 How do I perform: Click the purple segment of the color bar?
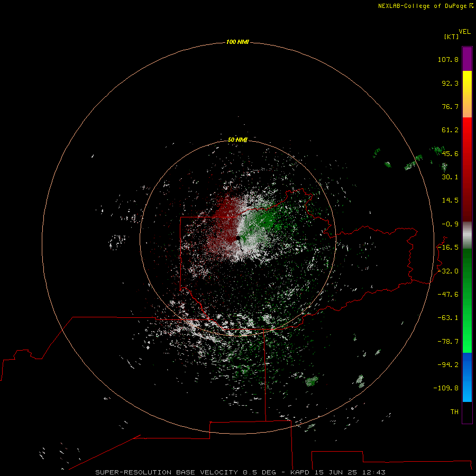click(467, 59)
